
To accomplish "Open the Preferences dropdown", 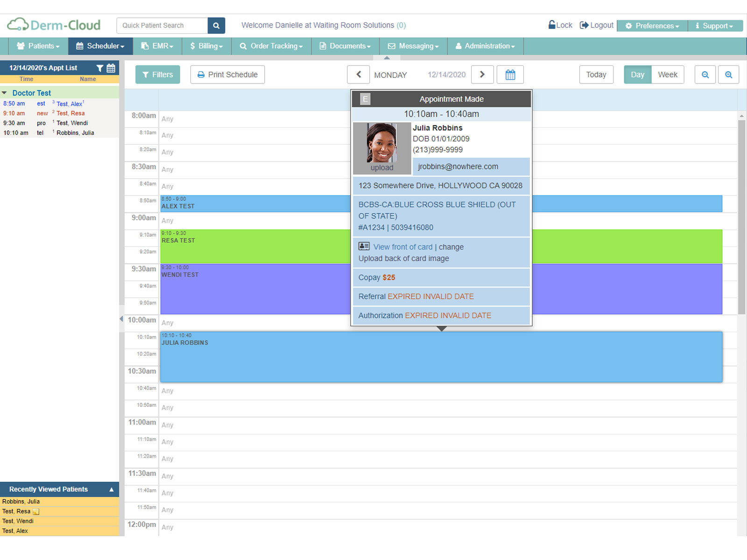I will (x=652, y=26).
